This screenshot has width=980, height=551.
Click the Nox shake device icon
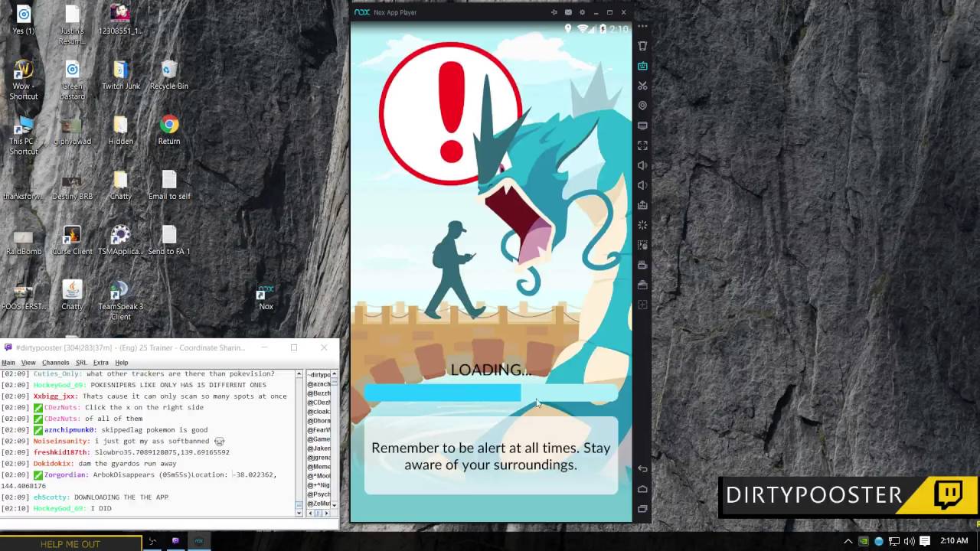(642, 46)
